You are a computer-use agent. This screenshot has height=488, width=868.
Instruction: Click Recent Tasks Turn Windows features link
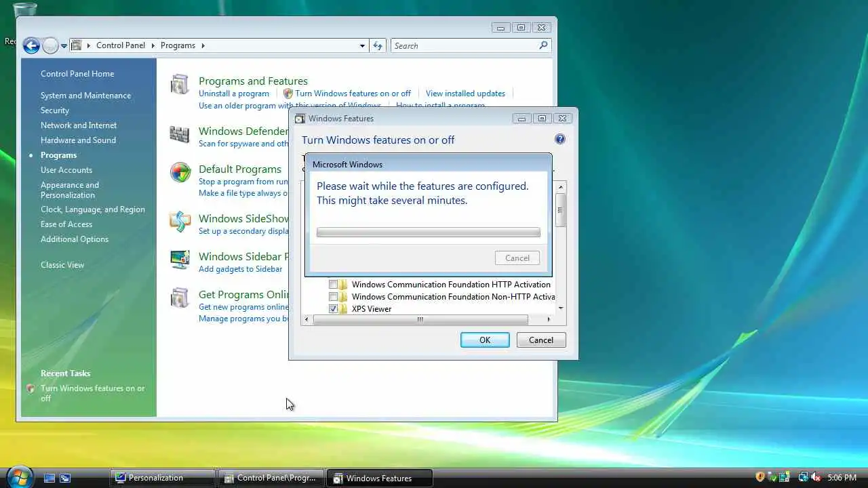pyautogui.click(x=93, y=393)
